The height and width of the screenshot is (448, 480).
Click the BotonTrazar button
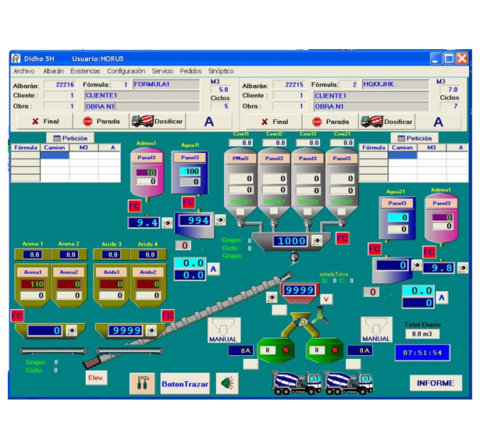[x=185, y=384]
